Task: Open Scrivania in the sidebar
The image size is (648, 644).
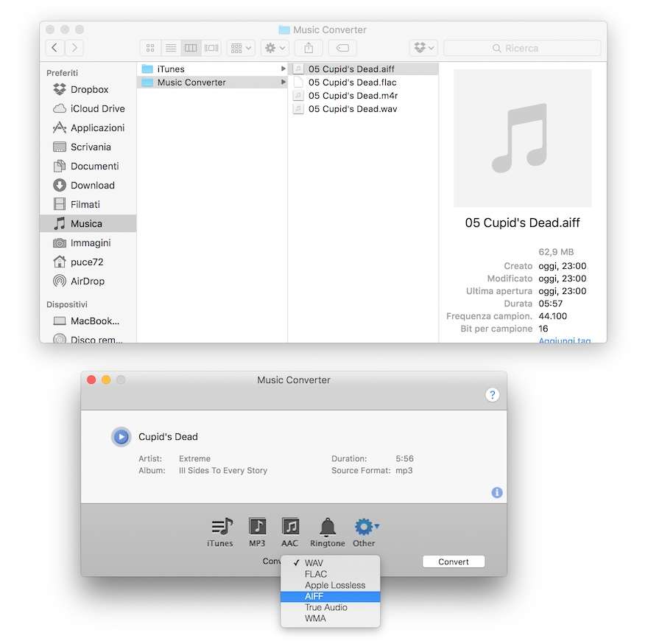Action: [x=88, y=147]
